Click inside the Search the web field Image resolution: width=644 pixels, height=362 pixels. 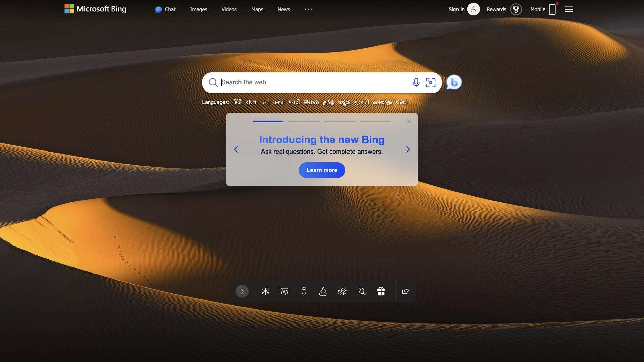(302, 82)
